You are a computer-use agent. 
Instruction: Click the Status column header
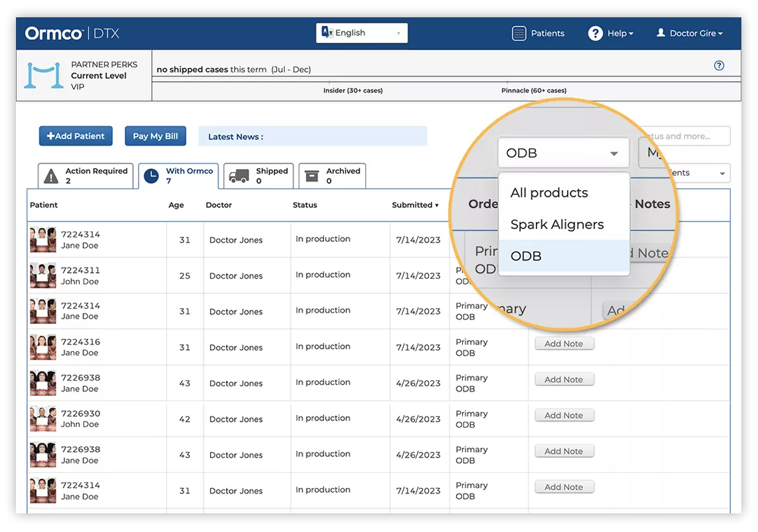pyautogui.click(x=305, y=205)
